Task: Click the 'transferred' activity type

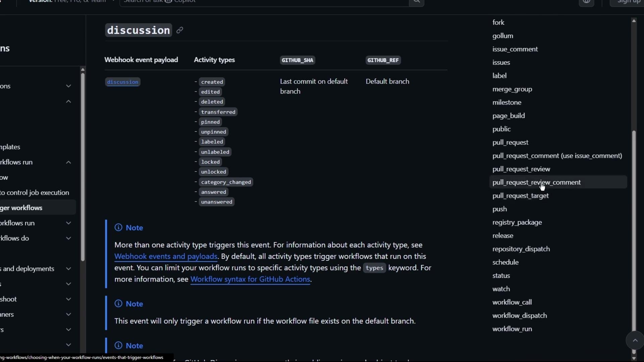Action: [218, 112]
